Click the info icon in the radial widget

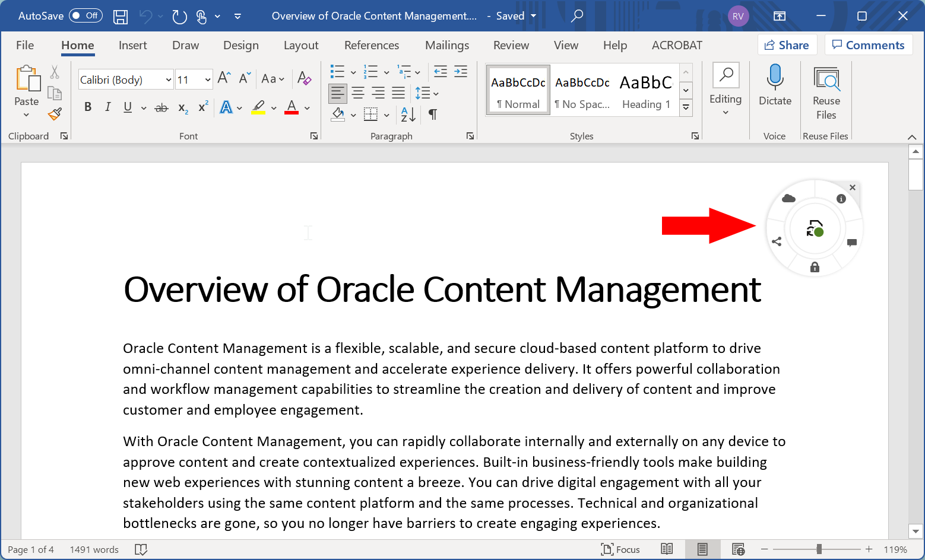[x=841, y=199]
